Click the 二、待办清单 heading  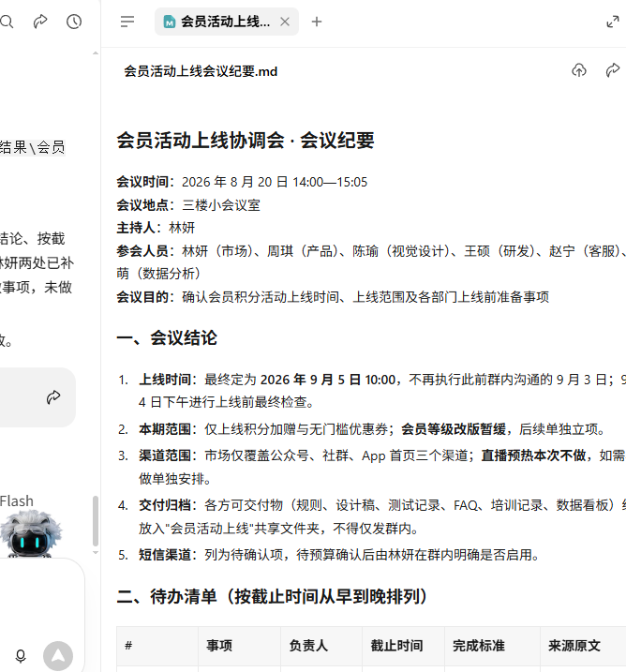click(272, 597)
